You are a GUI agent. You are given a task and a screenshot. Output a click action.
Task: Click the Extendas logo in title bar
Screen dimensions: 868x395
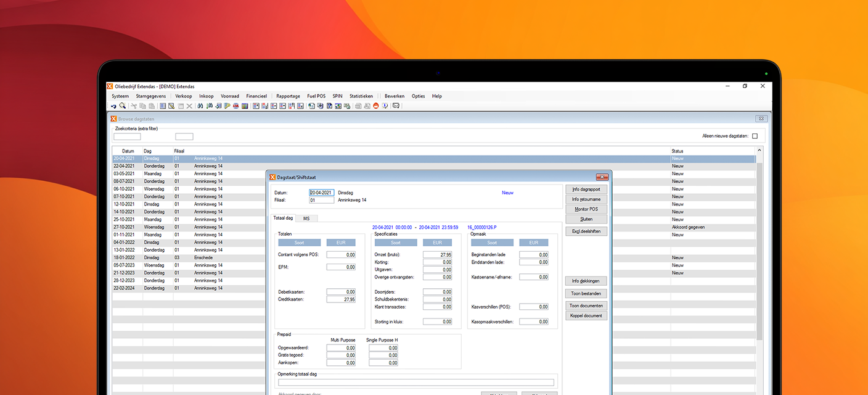click(110, 86)
